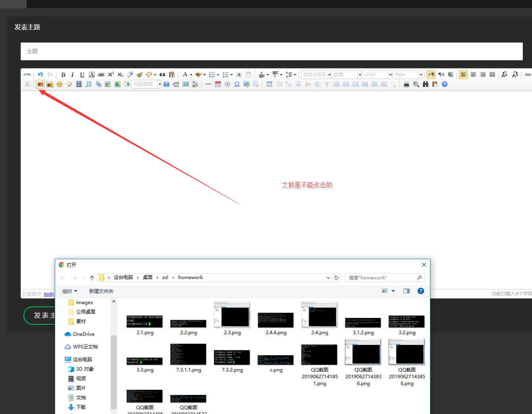Toggle align left
Image resolution: width=532 pixels, height=414 pixels.
463,75
